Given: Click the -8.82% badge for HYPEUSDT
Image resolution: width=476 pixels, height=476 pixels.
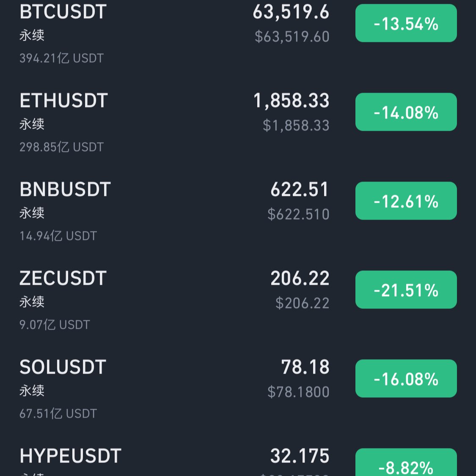Looking at the screenshot, I should (x=405, y=467).
